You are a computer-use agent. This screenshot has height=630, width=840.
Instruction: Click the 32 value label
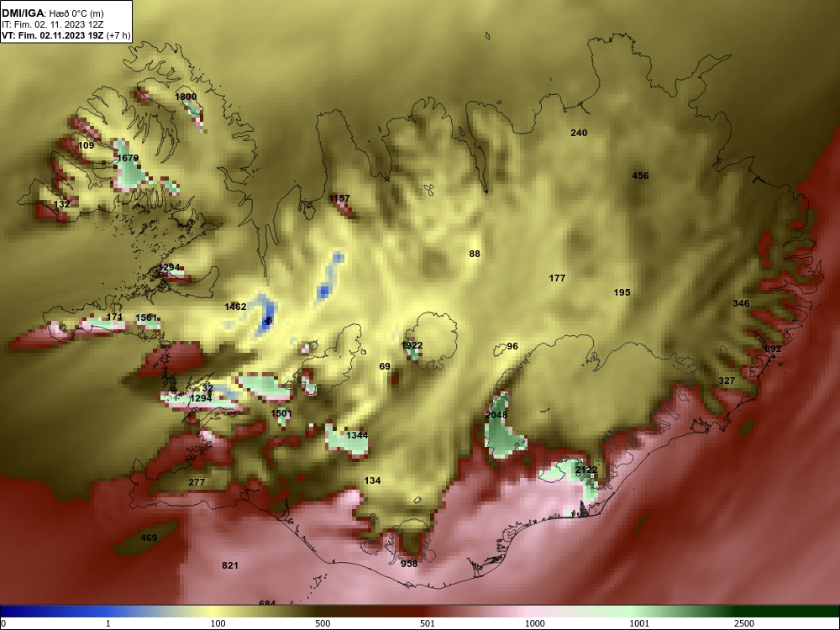click(207, 388)
